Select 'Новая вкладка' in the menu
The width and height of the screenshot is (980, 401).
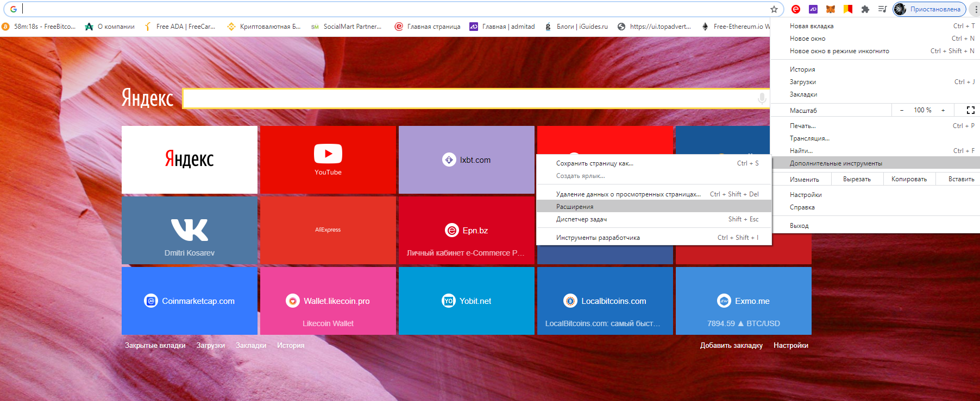tap(875, 26)
